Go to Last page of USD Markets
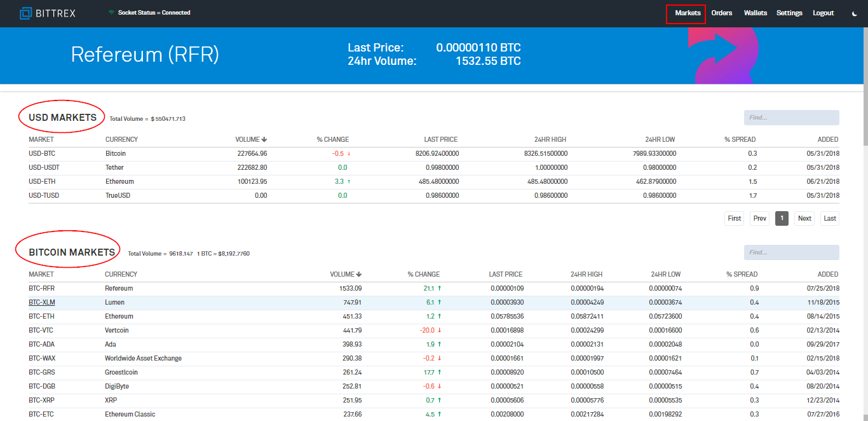The height and width of the screenshot is (421, 868). tap(830, 218)
